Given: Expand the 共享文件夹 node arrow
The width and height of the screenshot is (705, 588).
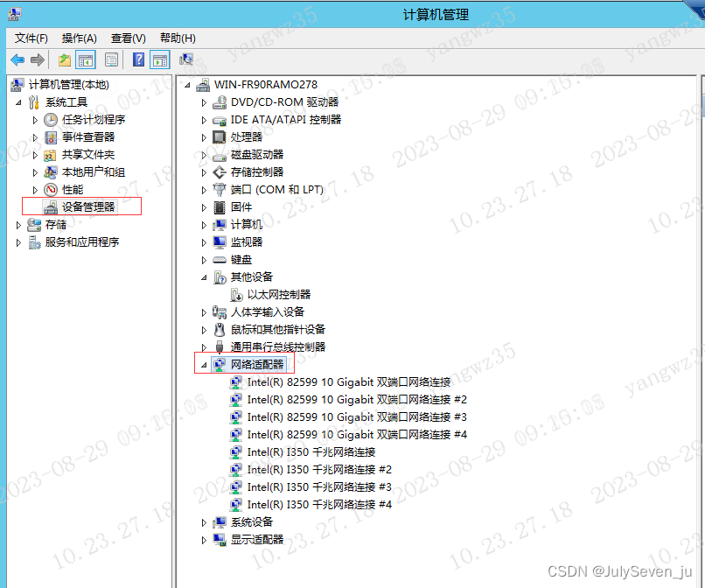Looking at the screenshot, I should pos(35,155).
